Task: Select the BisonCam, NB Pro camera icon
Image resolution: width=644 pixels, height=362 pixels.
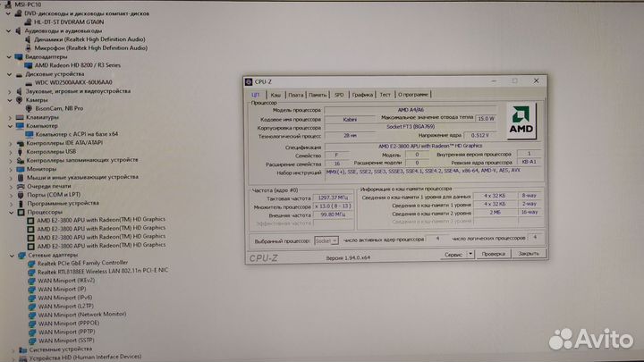Action: coord(29,108)
